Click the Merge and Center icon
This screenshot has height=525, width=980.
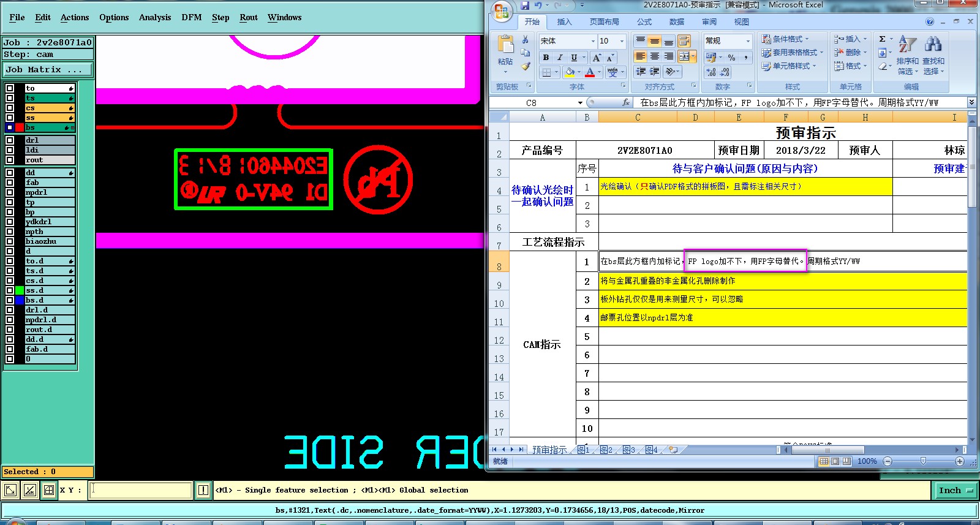pyautogui.click(x=684, y=56)
